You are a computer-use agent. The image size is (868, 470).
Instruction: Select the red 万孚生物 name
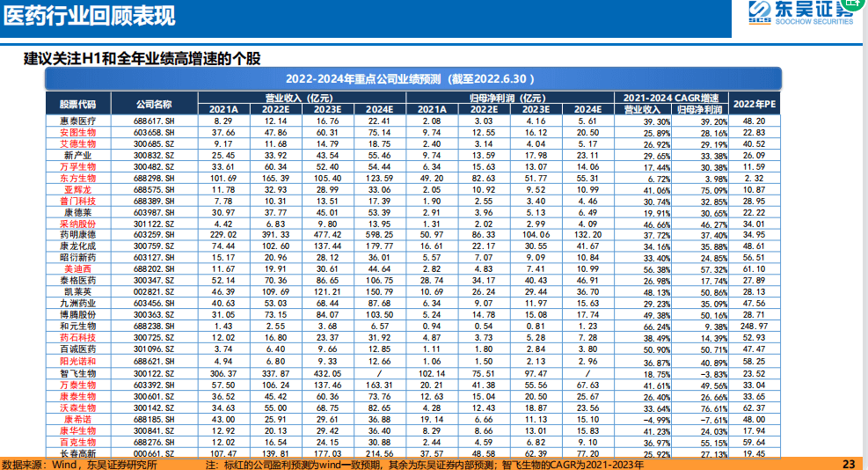78,167
